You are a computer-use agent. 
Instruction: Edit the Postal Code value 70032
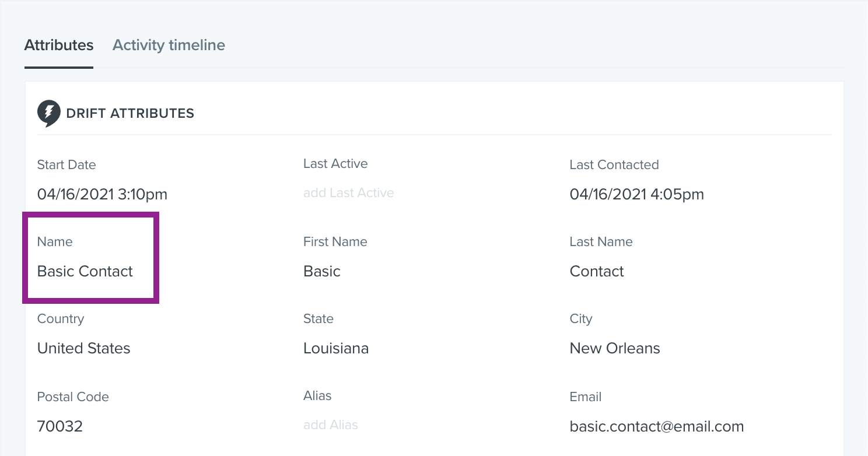60,426
